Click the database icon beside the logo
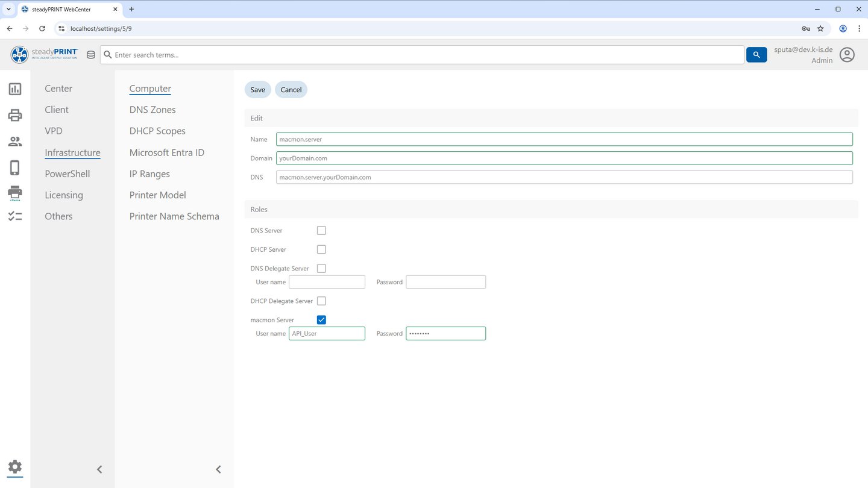 [91, 55]
